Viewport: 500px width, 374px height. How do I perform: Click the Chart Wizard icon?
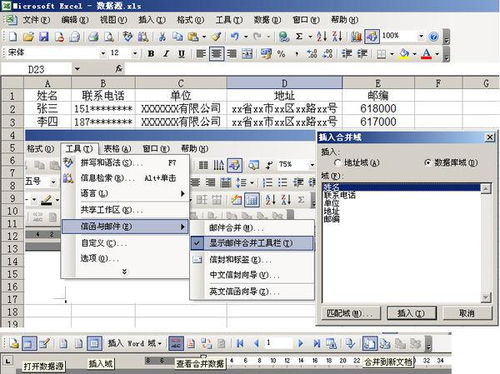coord(356,36)
